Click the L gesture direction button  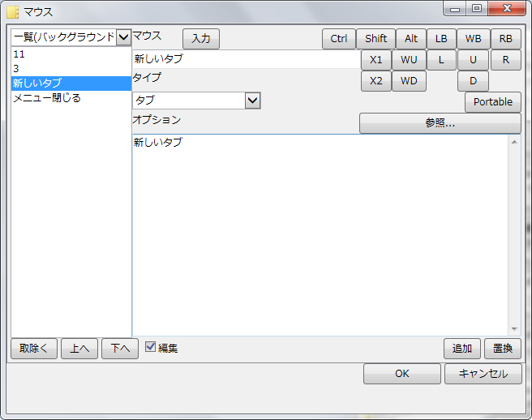(441, 60)
